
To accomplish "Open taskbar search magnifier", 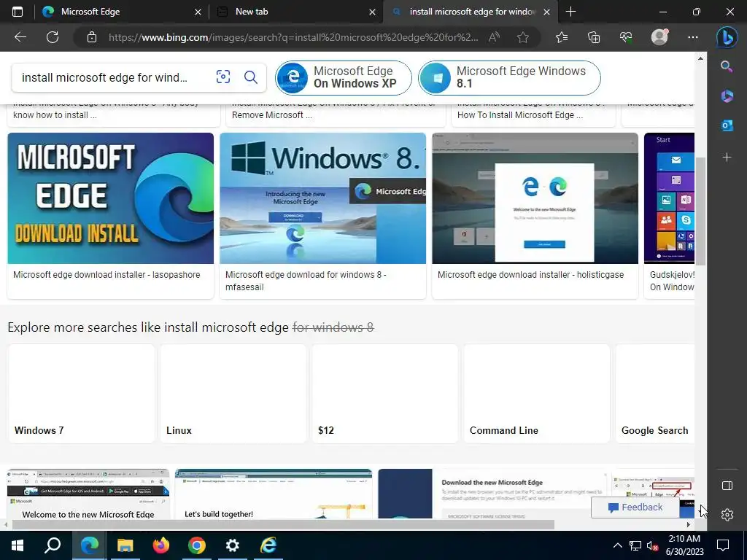I will coord(53,545).
